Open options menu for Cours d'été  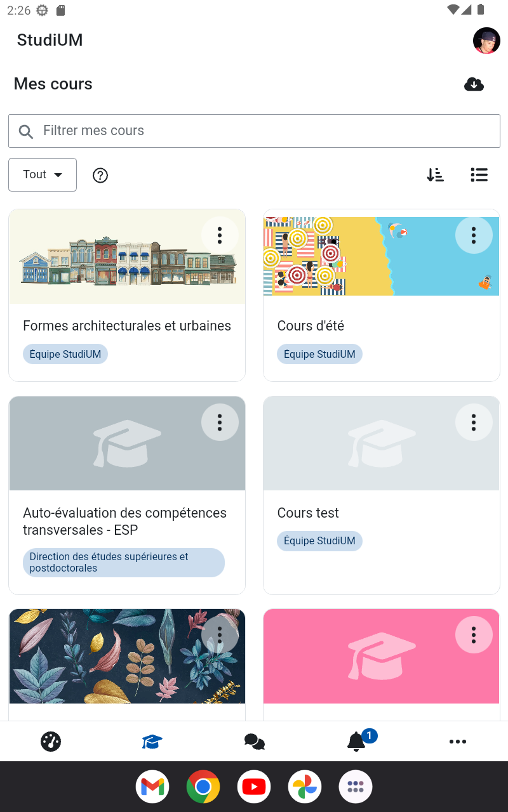tap(474, 235)
